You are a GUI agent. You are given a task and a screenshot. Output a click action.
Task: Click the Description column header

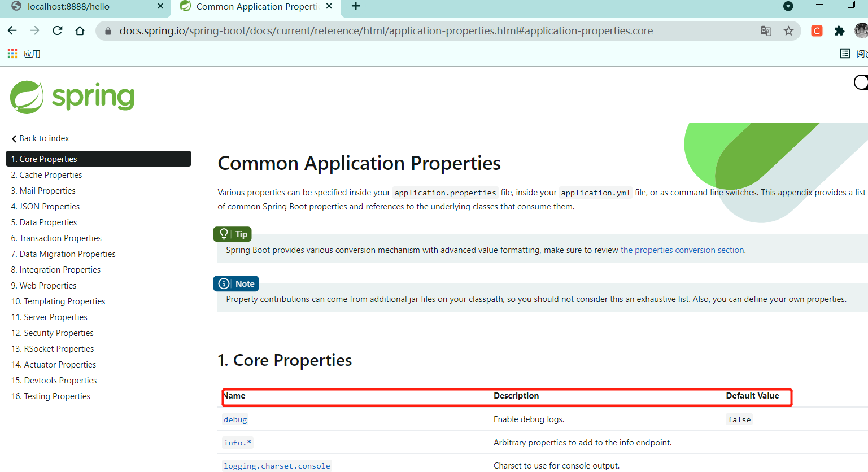pyautogui.click(x=516, y=396)
